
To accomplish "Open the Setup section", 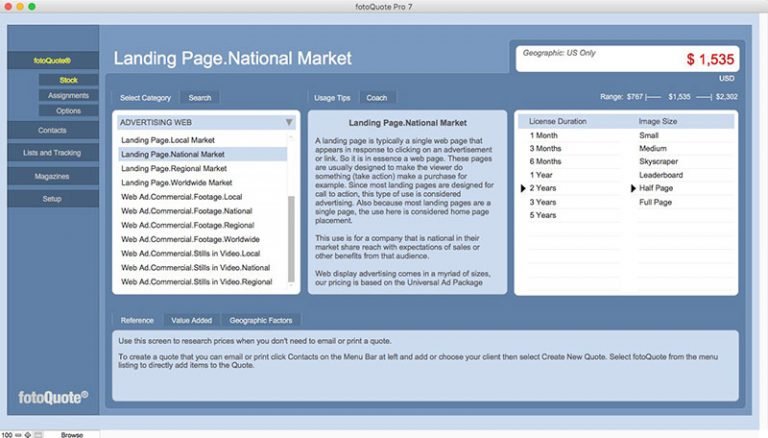I will tap(53, 198).
